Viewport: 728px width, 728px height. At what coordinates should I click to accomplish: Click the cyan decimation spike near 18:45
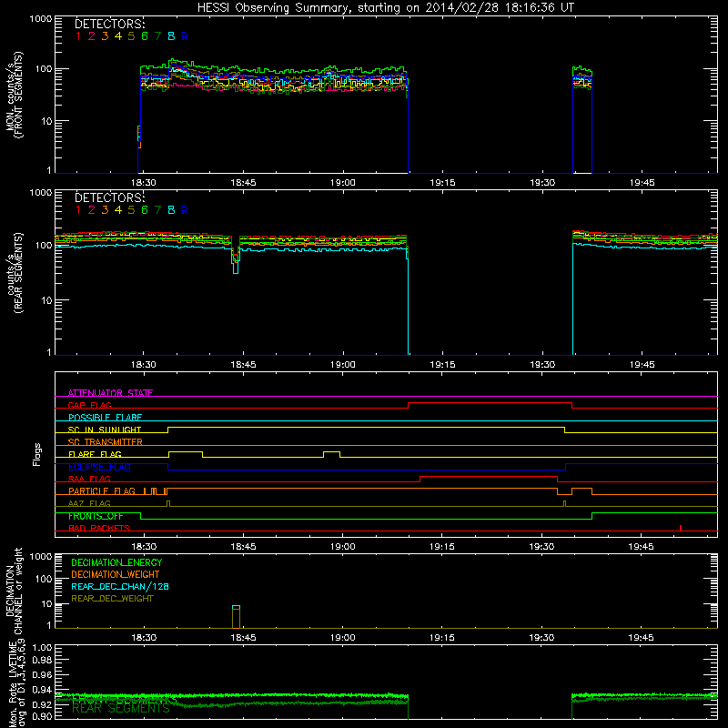[236, 607]
